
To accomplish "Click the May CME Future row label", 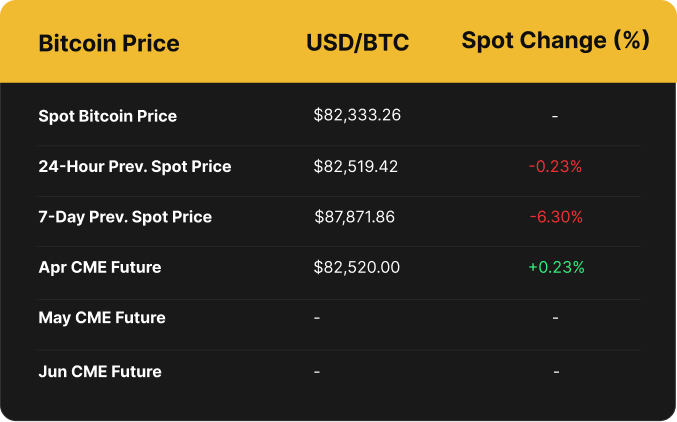I will [101, 318].
